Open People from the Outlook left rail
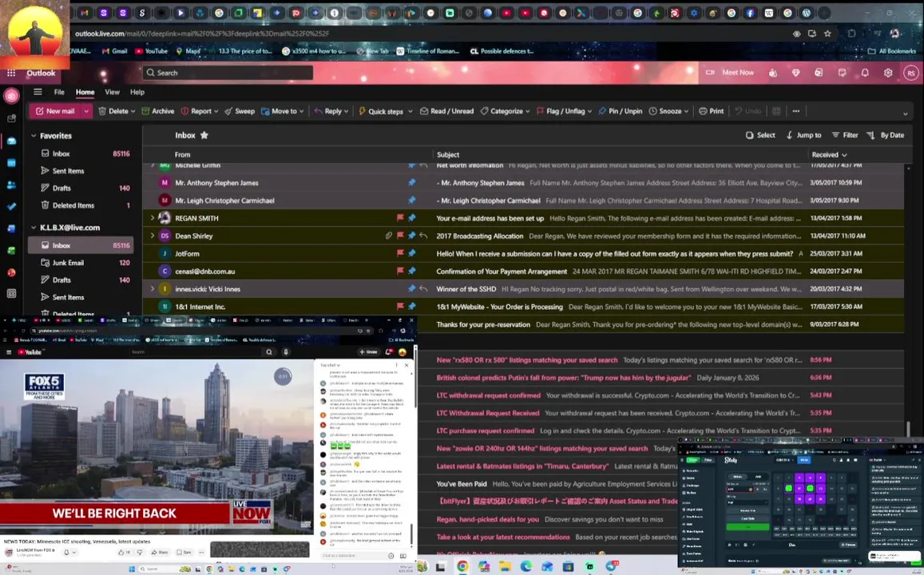This screenshot has width=924, height=575. 11,184
